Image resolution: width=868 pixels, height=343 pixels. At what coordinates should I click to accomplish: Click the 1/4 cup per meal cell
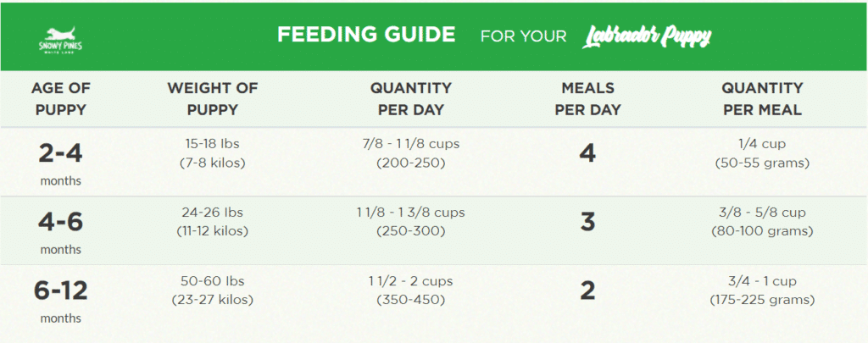762,154
